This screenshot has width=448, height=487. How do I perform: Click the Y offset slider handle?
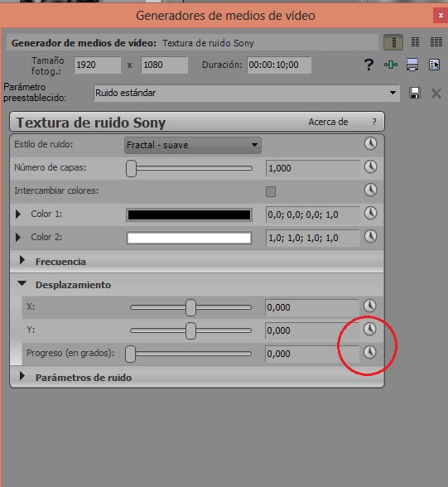[190, 330]
